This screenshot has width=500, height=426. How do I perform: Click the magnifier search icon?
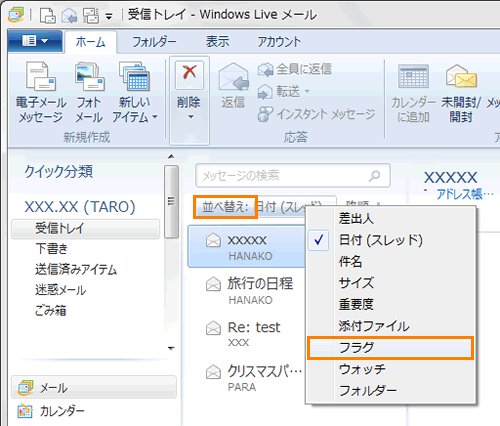click(375, 176)
